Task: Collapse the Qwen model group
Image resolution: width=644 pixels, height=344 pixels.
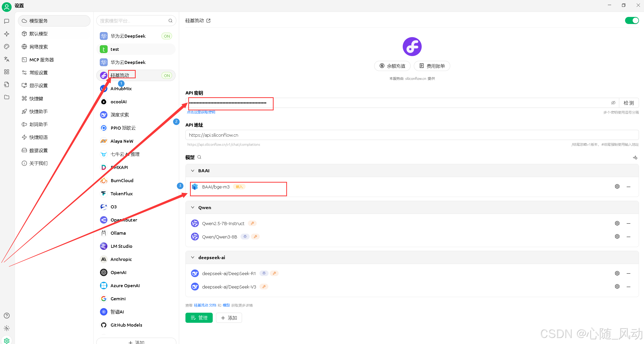Action: click(x=193, y=208)
